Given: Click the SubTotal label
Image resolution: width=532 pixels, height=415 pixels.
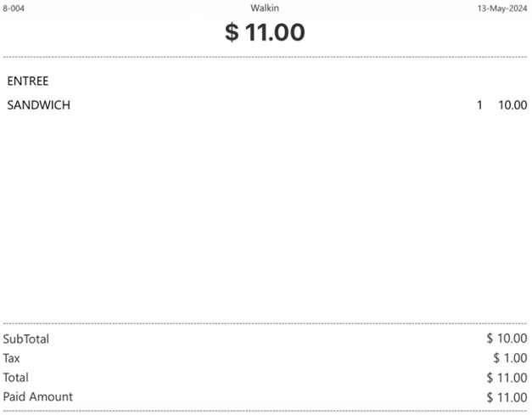Looking at the screenshot, I should (x=26, y=339).
